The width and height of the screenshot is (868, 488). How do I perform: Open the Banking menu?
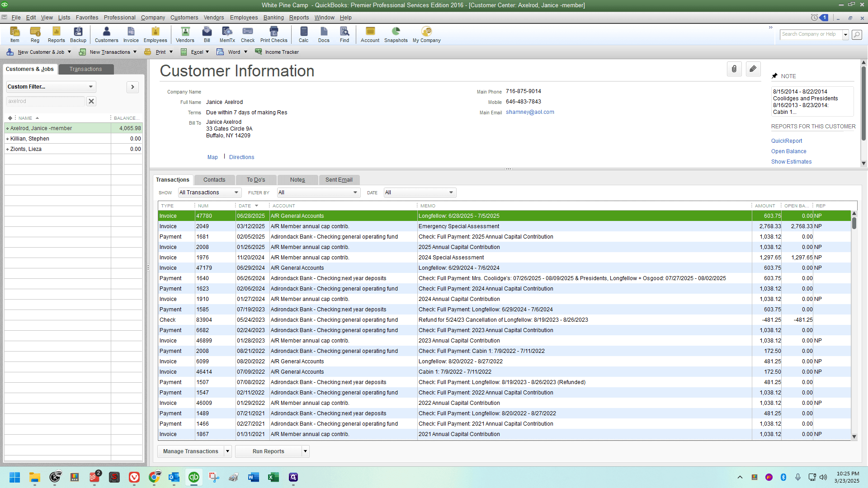[x=274, y=18]
